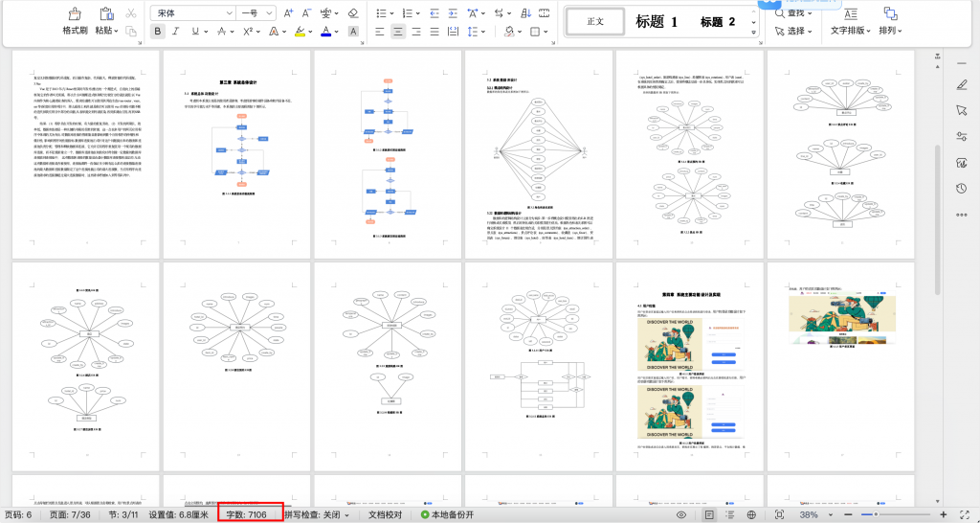
Task: Toggle bold formatting with B button
Action: [158, 31]
